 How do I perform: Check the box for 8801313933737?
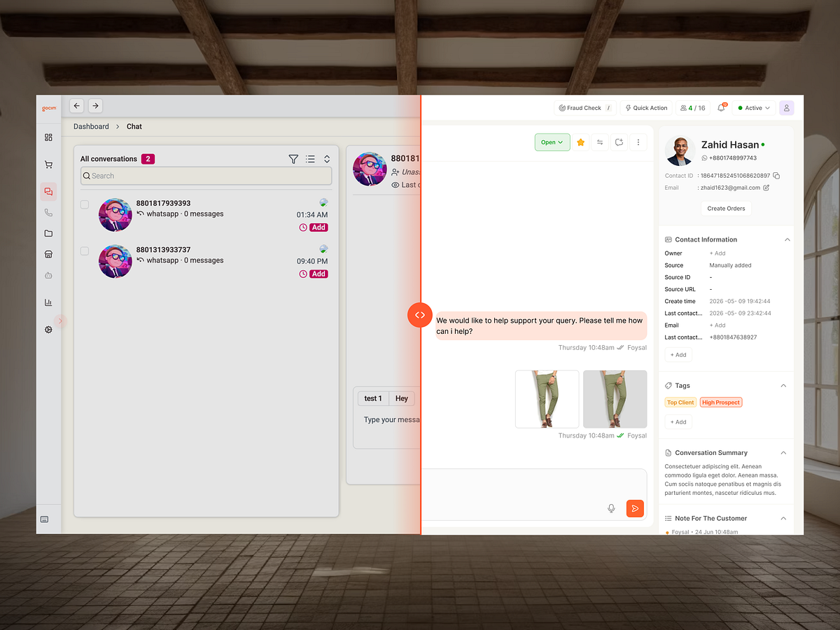[x=85, y=251]
